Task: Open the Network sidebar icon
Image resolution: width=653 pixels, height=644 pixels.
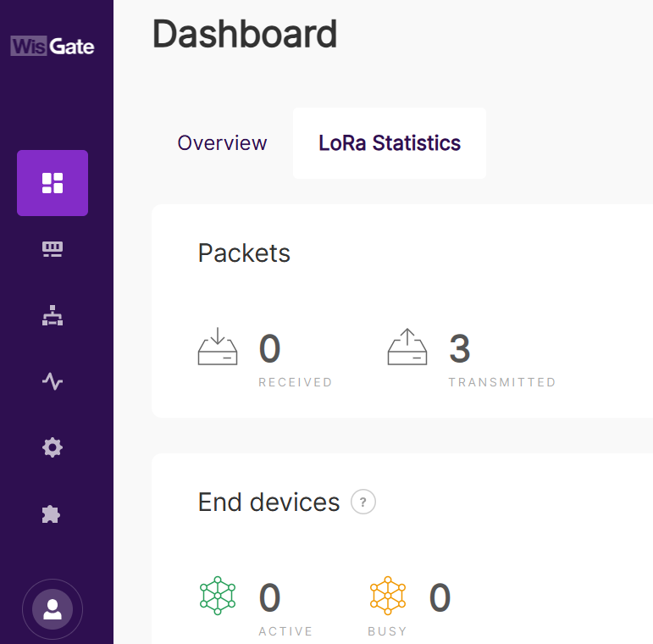Action: [x=53, y=316]
